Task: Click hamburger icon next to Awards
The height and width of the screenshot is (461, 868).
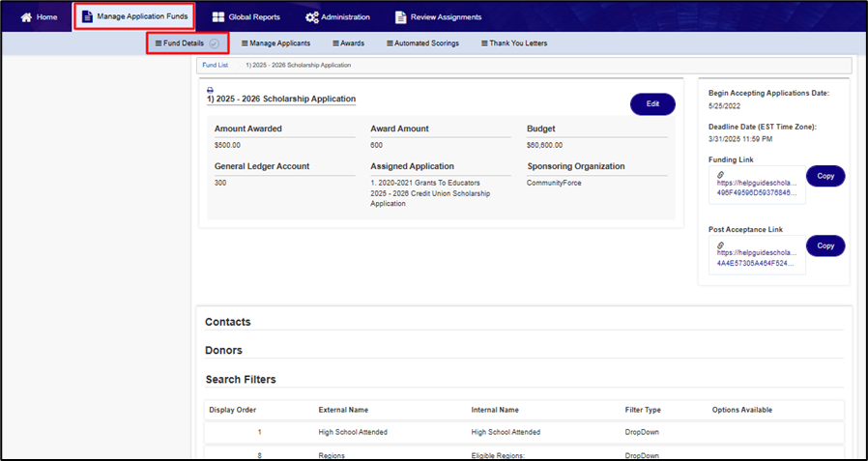Action: [x=335, y=43]
